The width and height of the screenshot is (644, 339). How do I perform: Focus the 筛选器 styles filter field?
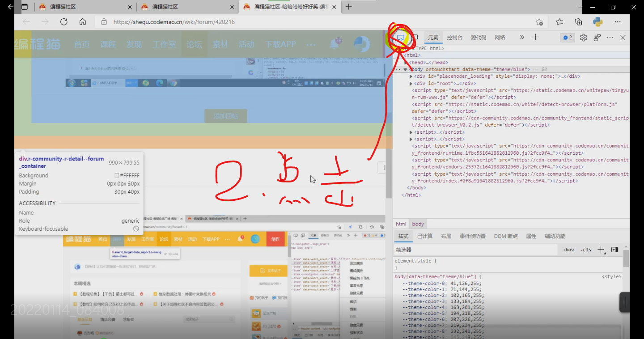[475, 250]
